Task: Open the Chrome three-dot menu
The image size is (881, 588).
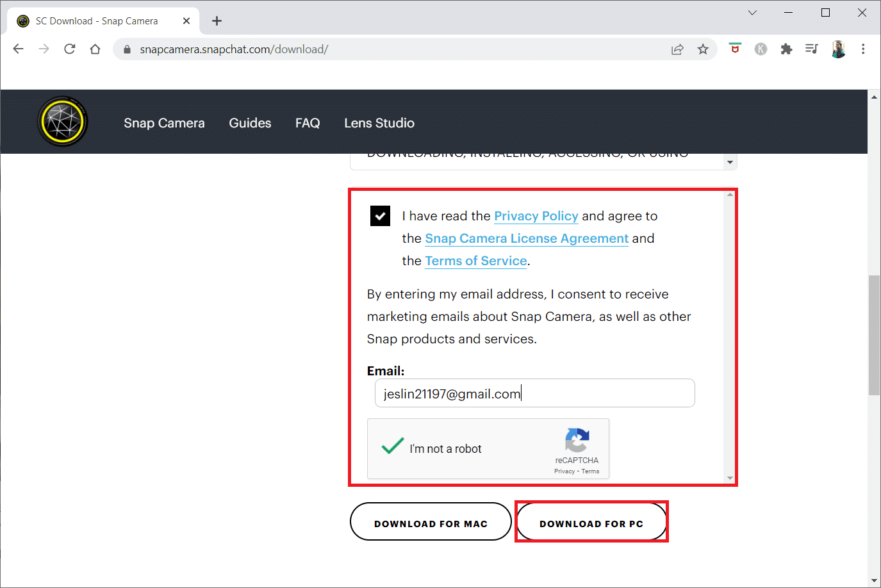Action: coord(863,49)
